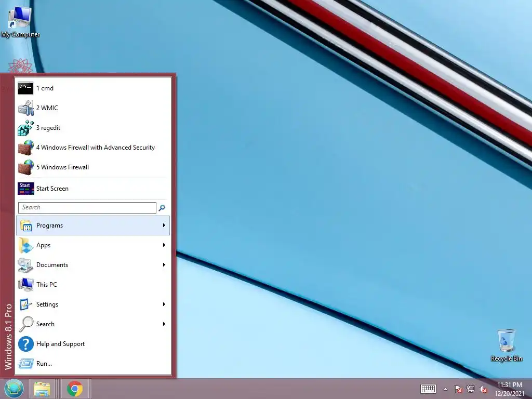Expand the Search submenu arrow

pyautogui.click(x=164, y=324)
